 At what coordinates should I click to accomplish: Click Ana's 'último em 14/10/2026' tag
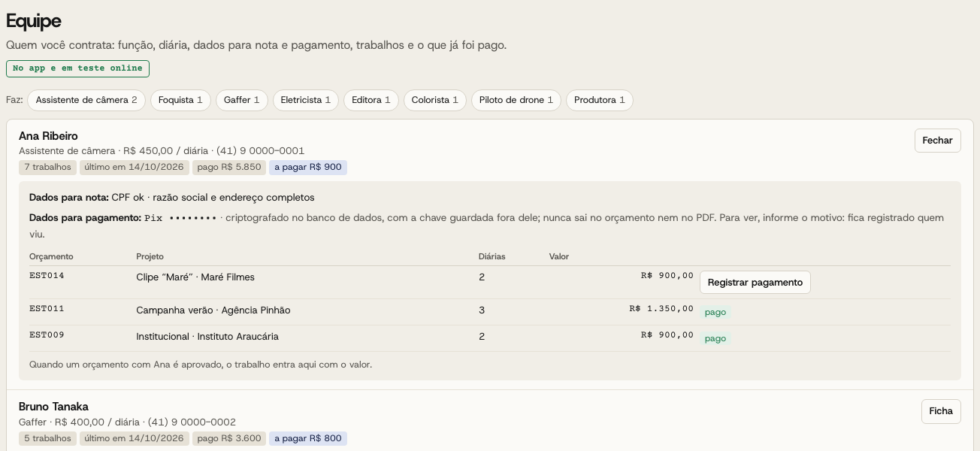coord(135,168)
